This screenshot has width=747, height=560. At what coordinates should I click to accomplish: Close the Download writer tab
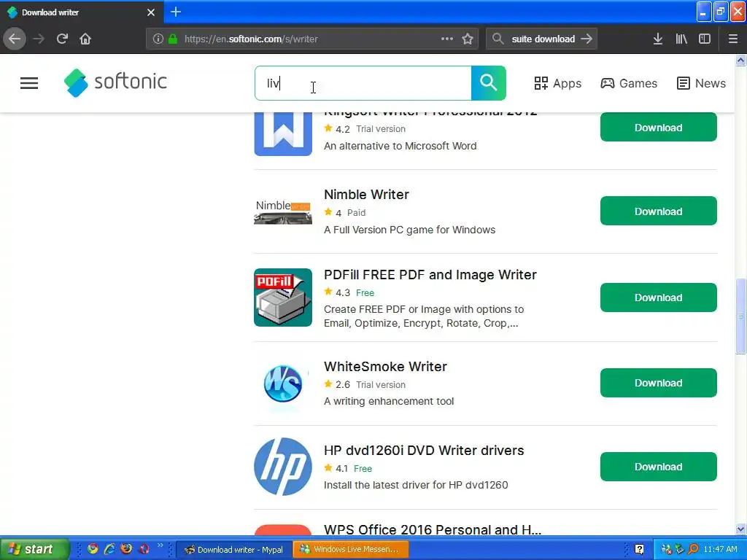[151, 12]
